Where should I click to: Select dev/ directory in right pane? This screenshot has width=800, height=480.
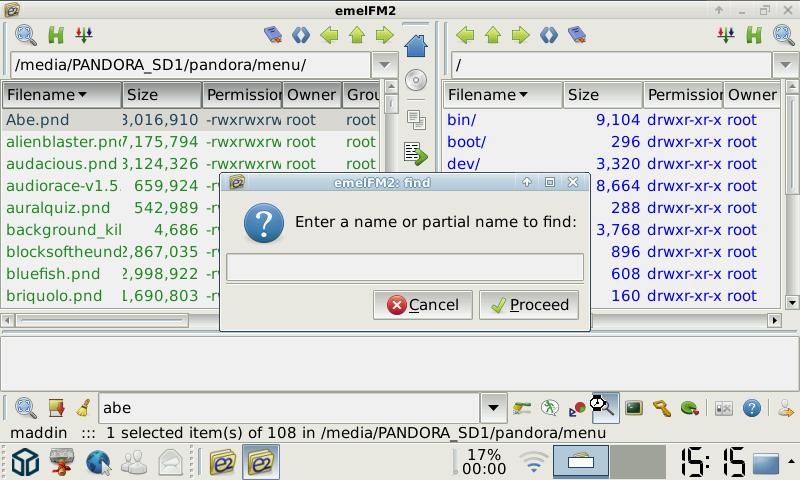click(612, 164)
